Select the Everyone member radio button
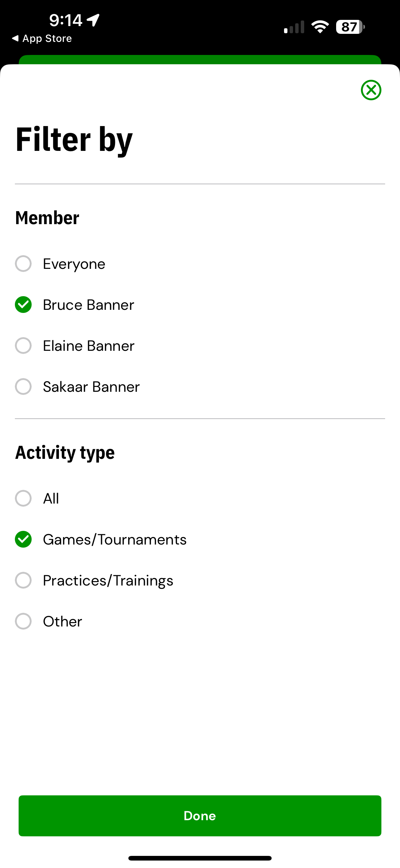 tap(23, 264)
